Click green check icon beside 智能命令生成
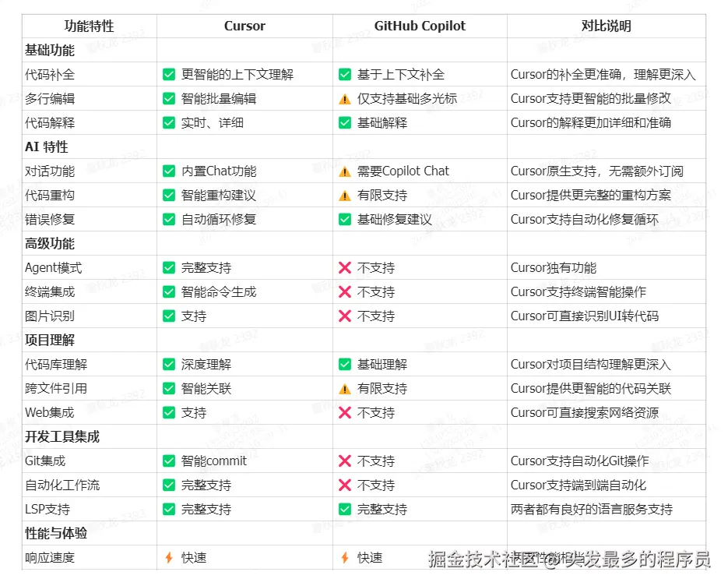The height and width of the screenshot is (586, 728). (169, 292)
